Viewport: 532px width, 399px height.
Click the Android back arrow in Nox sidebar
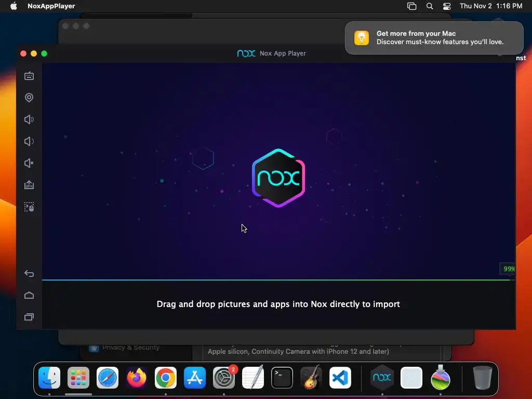click(29, 273)
